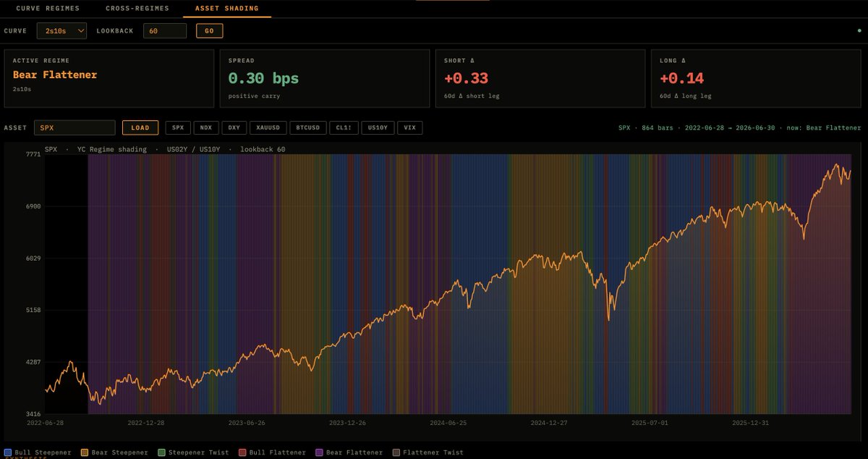868x459 pixels.
Task: Select the NDX asset preset button
Action: pyautogui.click(x=207, y=127)
